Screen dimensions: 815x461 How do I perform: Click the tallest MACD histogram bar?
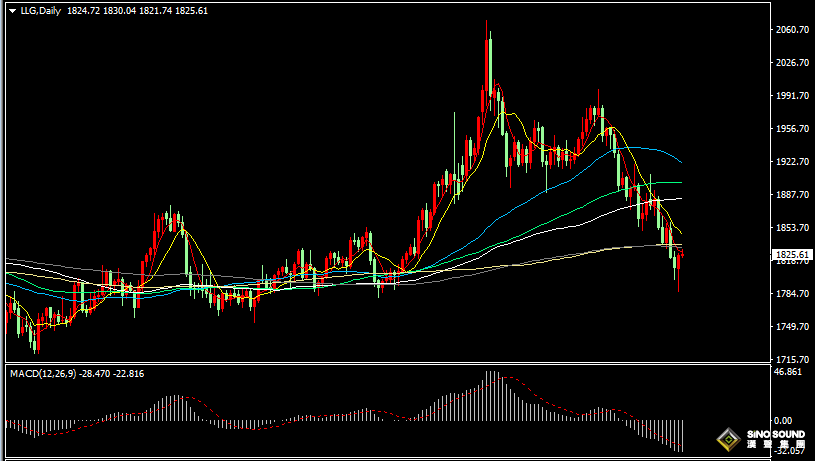pyautogui.click(x=488, y=396)
